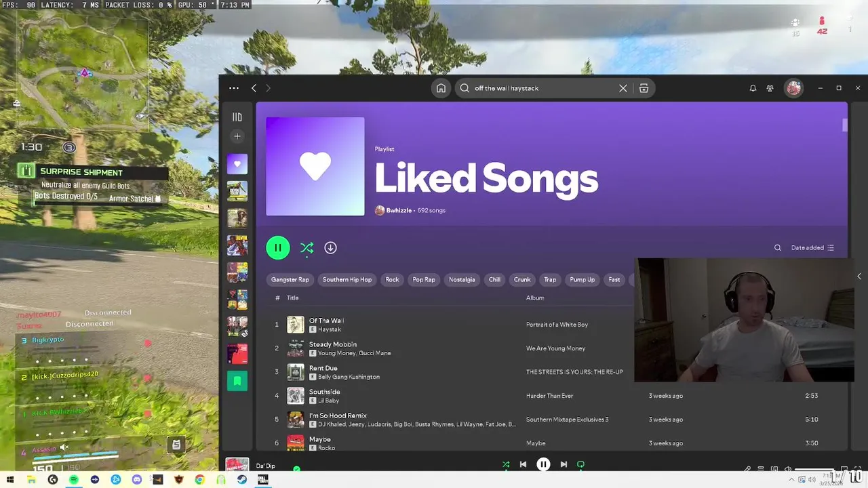Open the Windows Start menu
Screen dimensions: 868x488
pos(10,480)
